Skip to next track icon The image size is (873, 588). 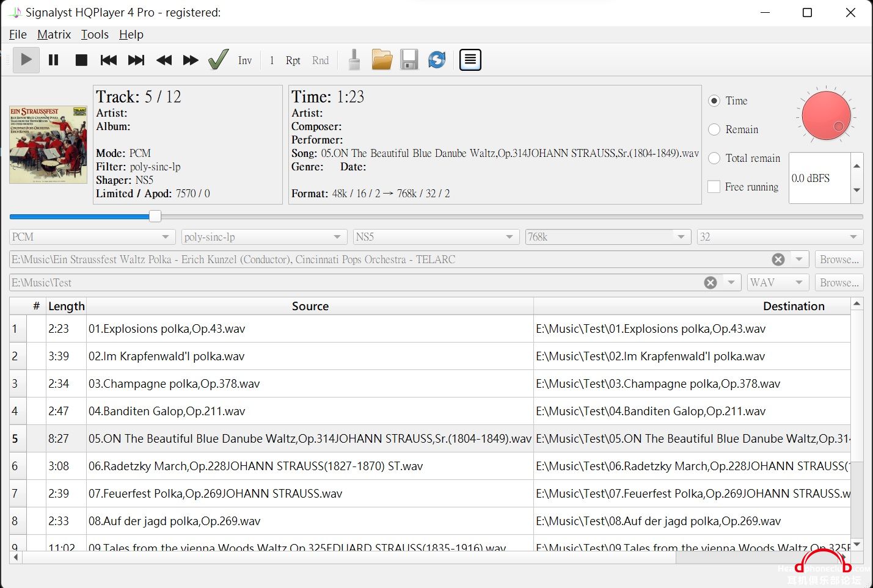136,60
